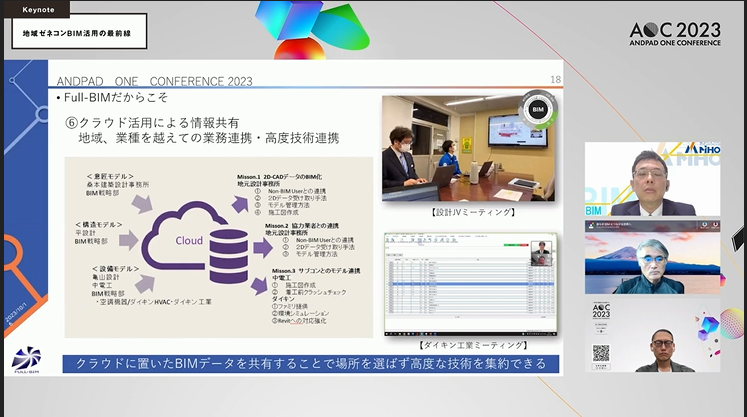747x417 pixels.
Task: Click the purple database cylinder icon
Action: (x=229, y=256)
